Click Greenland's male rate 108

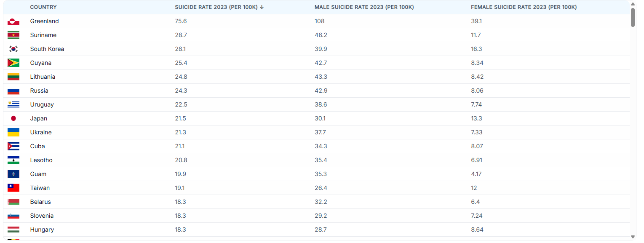click(x=320, y=21)
